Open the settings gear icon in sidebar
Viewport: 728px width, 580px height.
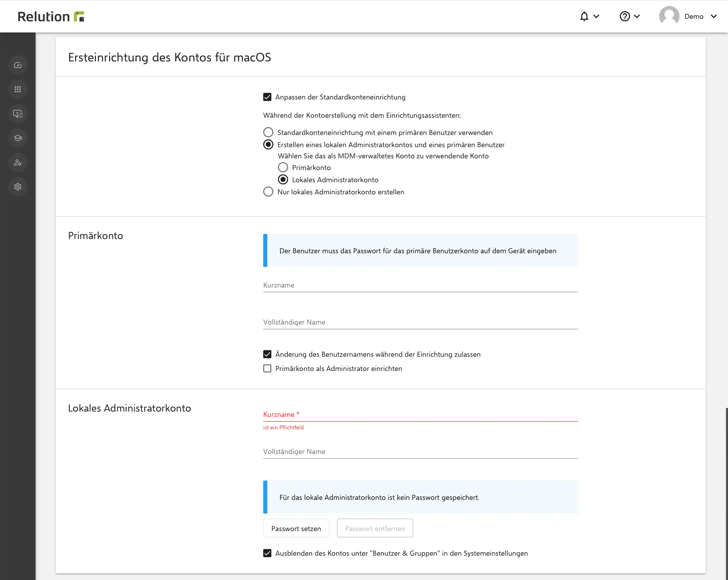(18, 187)
